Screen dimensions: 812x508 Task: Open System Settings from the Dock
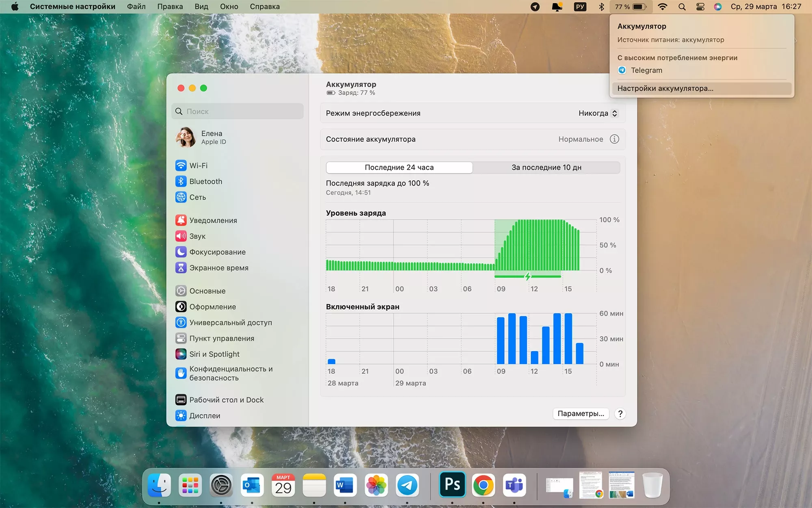pyautogui.click(x=221, y=485)
